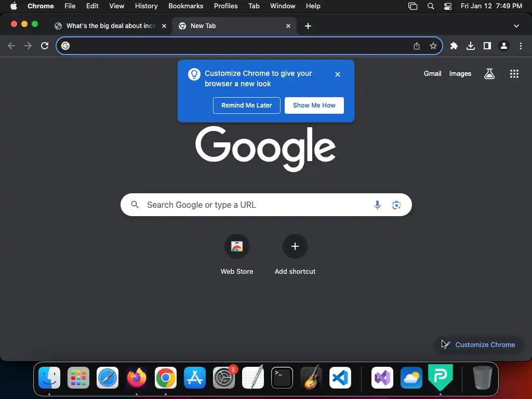Image resolution: width=532 pixels, height=399 pixels.
Task: Open the Trash in the Dock
Action: click(483, 378)
